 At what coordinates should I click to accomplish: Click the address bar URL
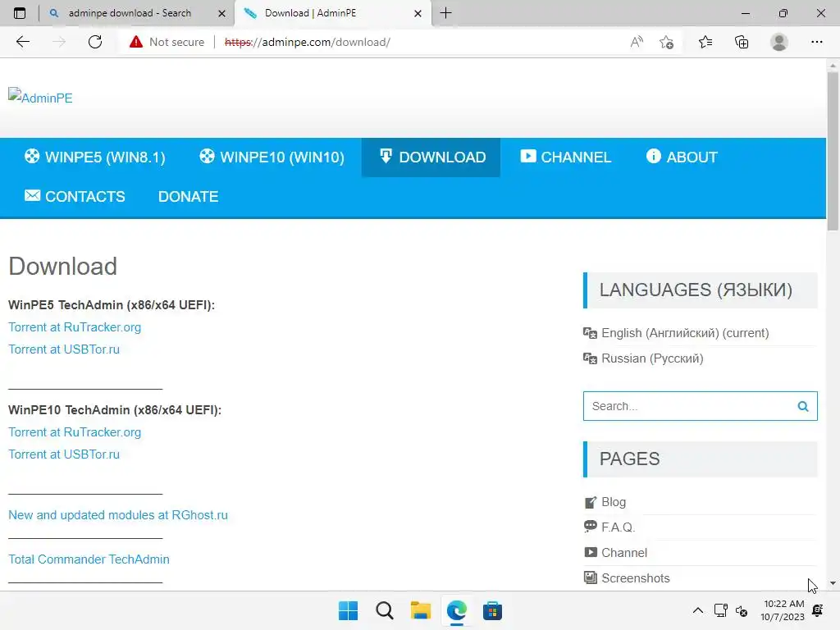pyautogui.click(x=308, y=42)
